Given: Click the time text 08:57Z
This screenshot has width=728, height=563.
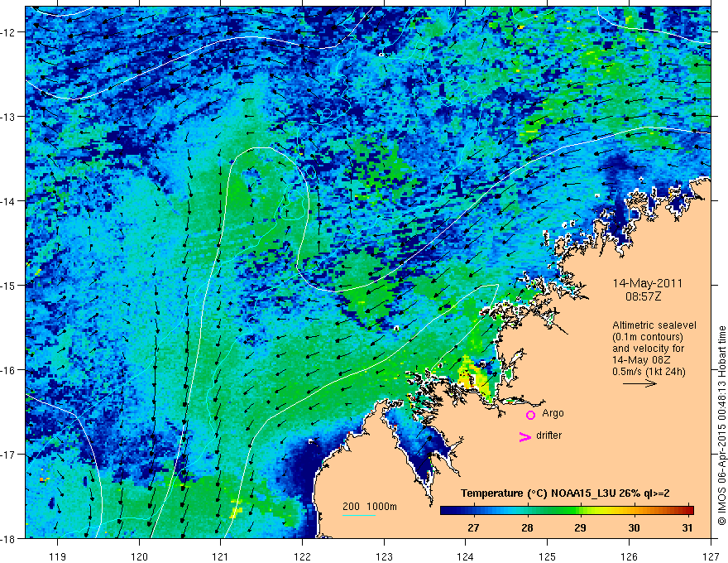Looking at the screenshot, I should click(643, 296).
